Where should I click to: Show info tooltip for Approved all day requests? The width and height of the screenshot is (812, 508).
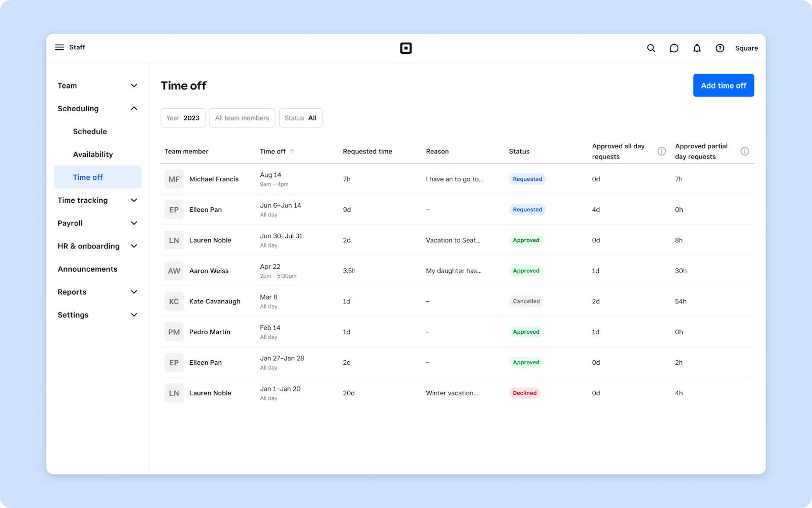coord(661,151)
